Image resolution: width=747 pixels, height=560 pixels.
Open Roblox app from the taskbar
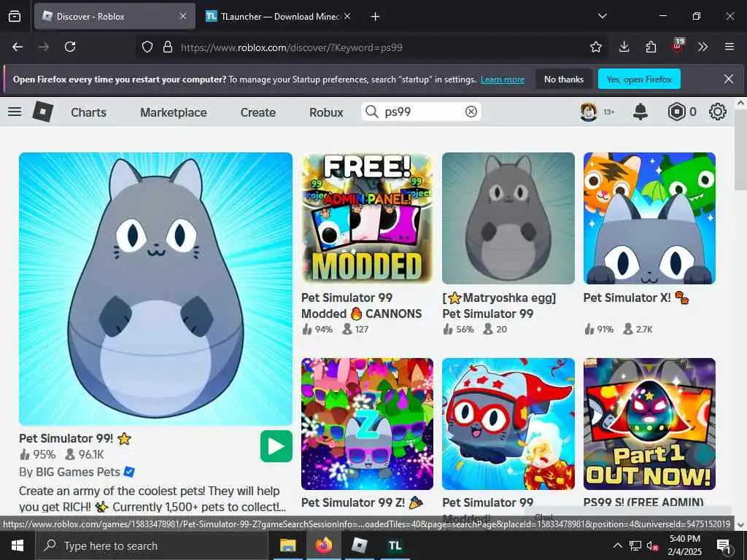[359, 545]
